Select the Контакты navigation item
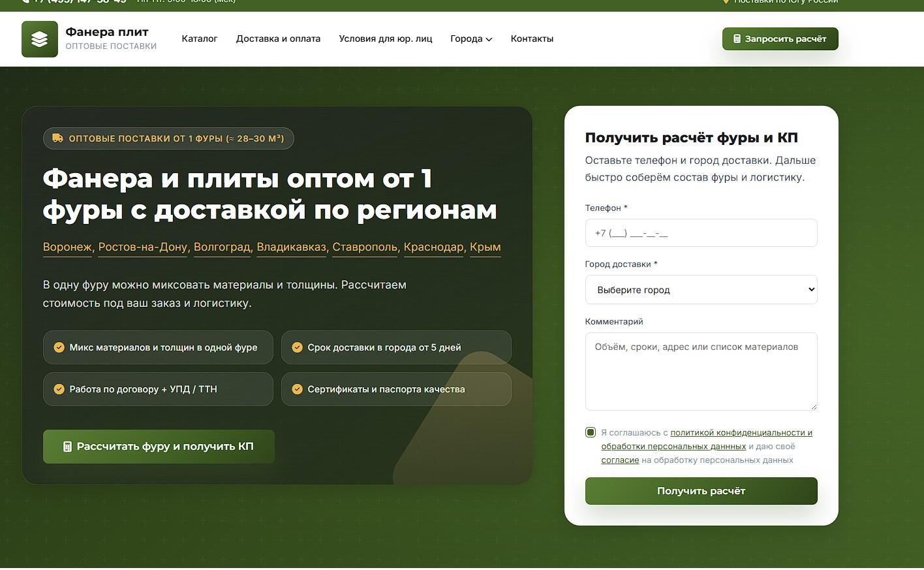 point(532,39)
